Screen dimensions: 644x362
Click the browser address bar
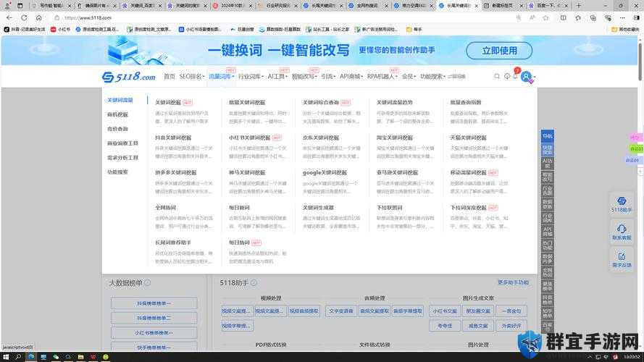288,17
